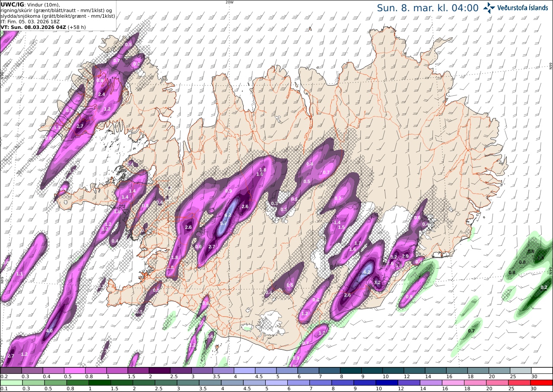Click the '(+58 h)' forecast offset text
The image size is (553, 392).
(x=76, y=27)
